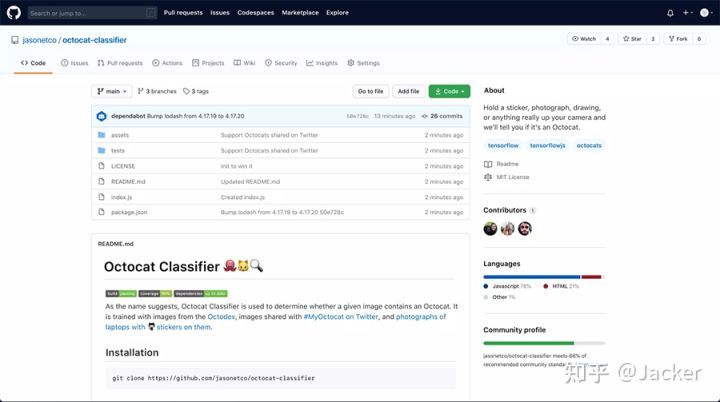The image size is (720, 402).
Task: Open Explore in top navigation
Action: 338,13
